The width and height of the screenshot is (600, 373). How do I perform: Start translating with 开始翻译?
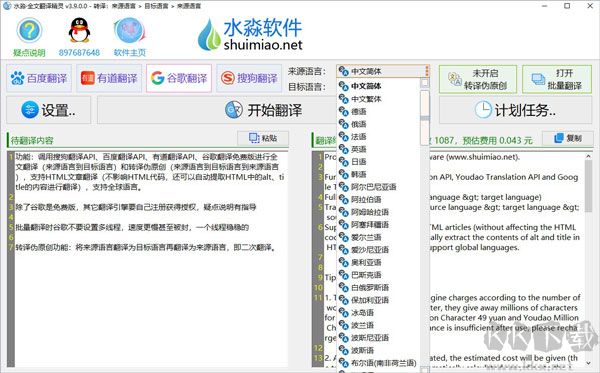pos(264,110)
